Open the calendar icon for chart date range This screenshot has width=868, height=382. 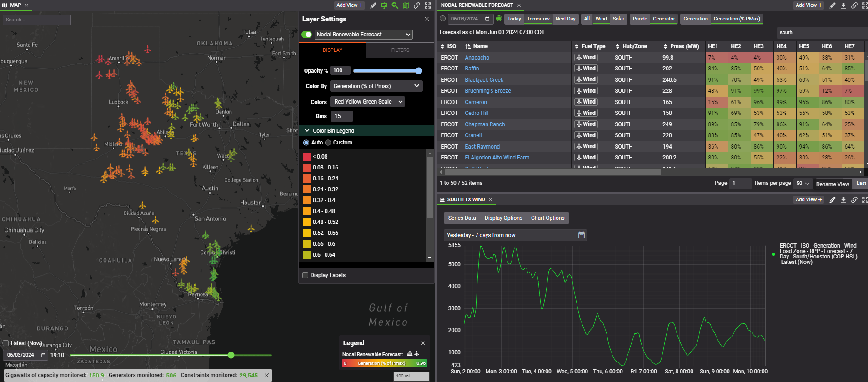pyautogui.click(x=581, y=235)
